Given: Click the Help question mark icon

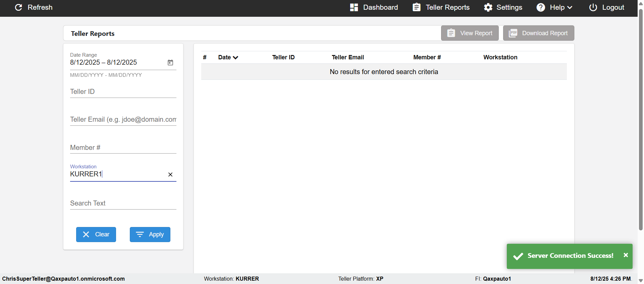Looking at the screenshot, I should (541, 7).
